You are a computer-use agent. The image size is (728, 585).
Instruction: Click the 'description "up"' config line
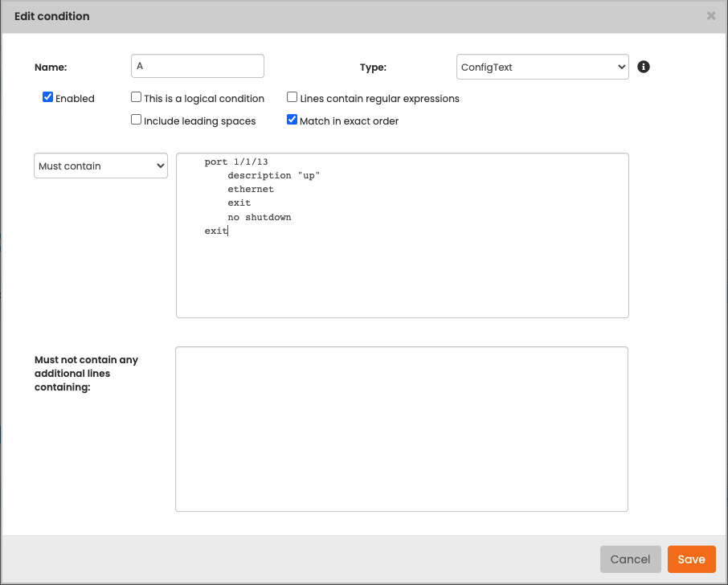(273, 175)
